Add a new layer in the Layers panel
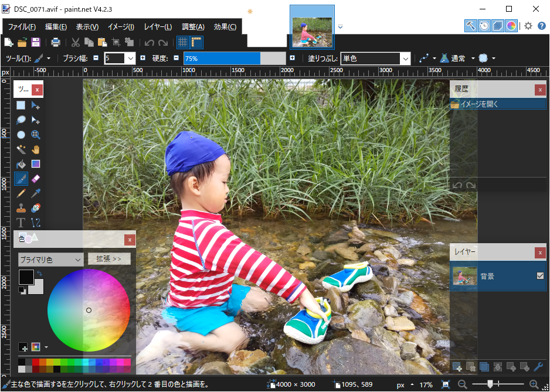Viewport: 550px width, 392px height. [457, 367]
